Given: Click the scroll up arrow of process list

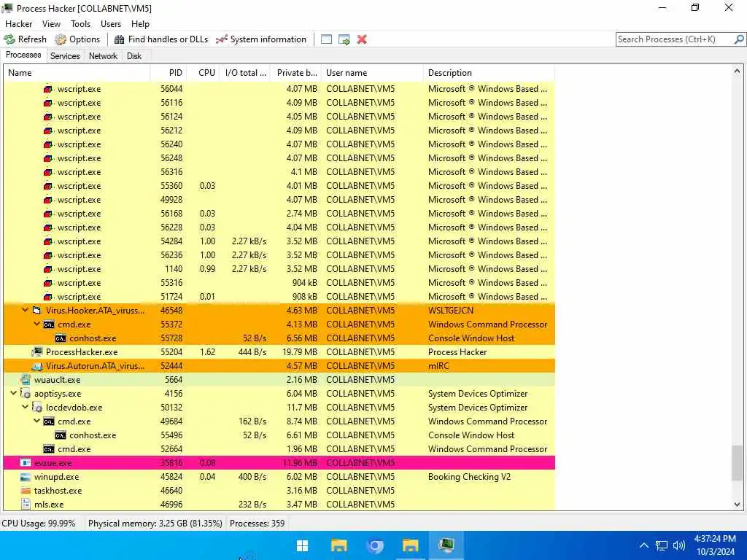Looking at the screenshot, I should (737, 71).
